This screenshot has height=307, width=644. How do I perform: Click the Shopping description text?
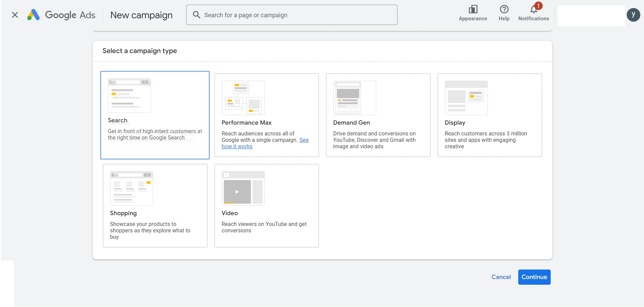pos(150,230)
